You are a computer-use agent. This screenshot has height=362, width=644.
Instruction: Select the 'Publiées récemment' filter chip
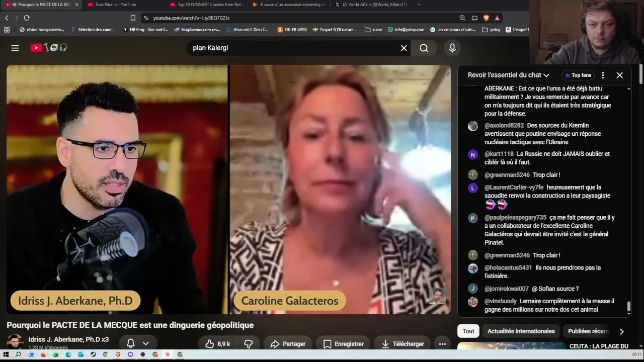point(589,331)
